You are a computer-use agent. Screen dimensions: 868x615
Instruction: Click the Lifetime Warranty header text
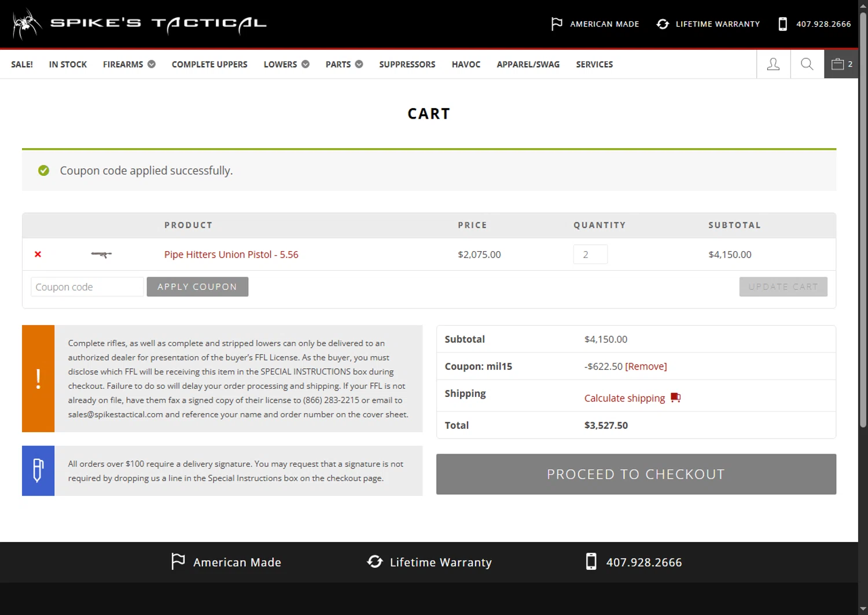point(718,24)
